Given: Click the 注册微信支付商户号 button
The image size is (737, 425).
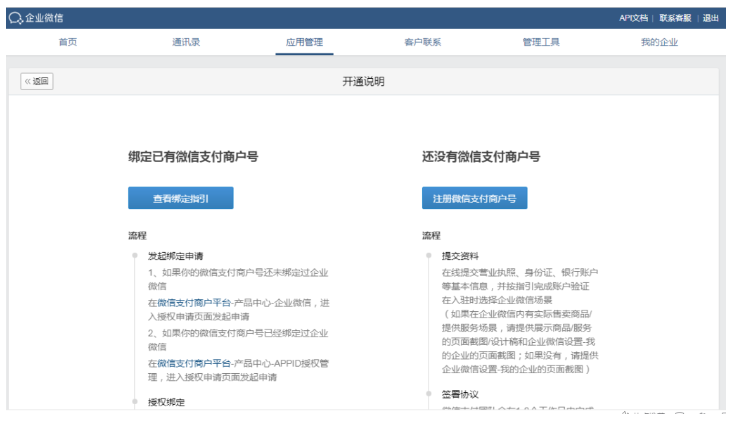Looking at the screenshot, I should [x=474, y=198].
